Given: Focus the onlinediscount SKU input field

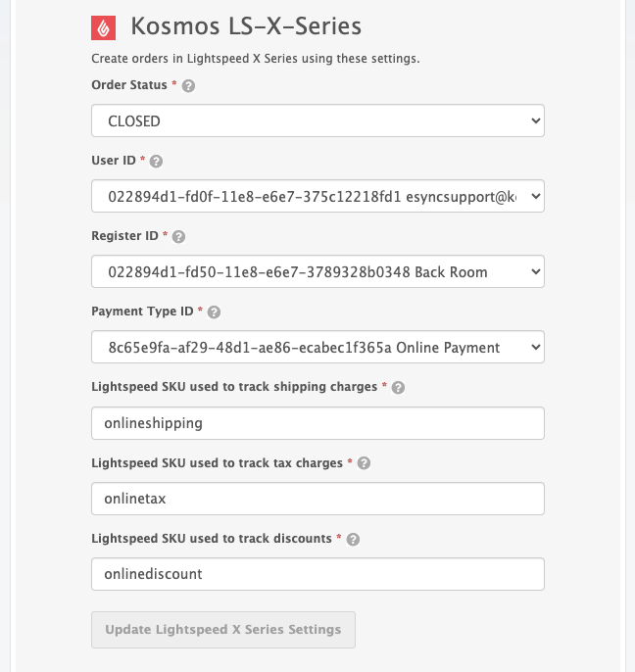Looking at the screenshot, I should tap(317, 574).
